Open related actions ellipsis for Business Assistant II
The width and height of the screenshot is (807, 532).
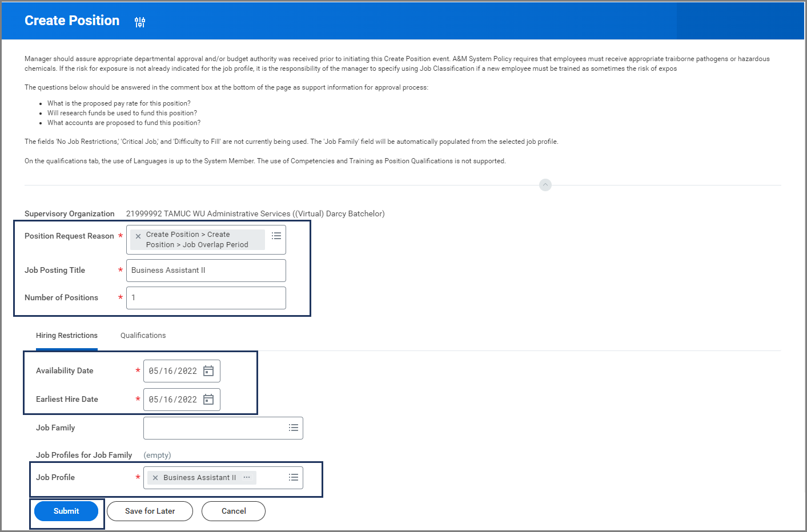(247, 477)
